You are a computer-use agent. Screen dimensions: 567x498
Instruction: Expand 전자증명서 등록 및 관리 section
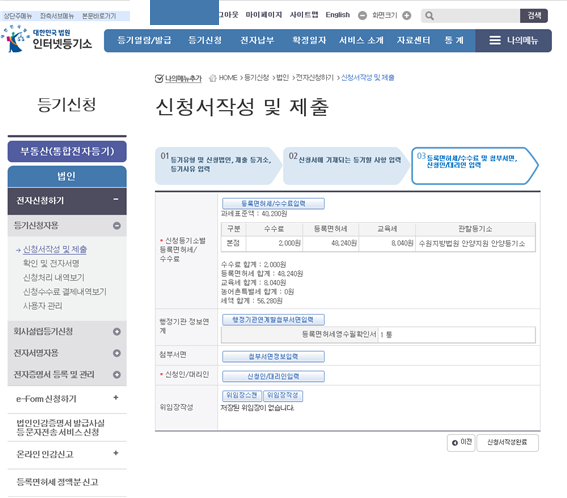(117, 375)
